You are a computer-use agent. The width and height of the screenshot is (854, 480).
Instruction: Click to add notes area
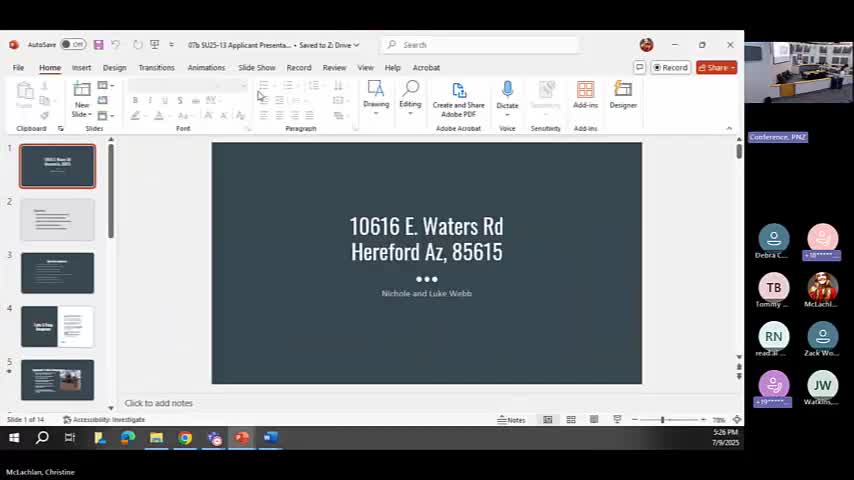[158, 403]
